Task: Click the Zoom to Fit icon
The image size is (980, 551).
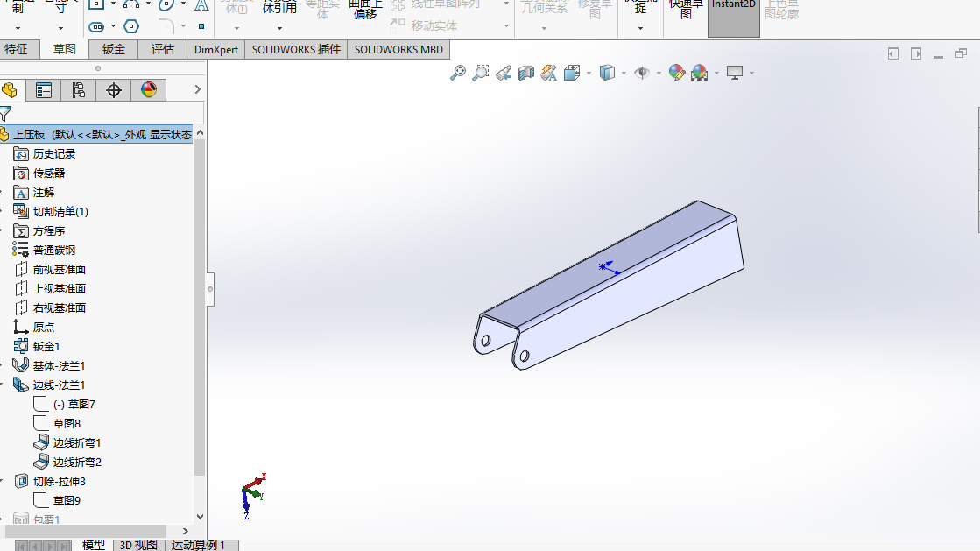Action: (x=458, y=74)
